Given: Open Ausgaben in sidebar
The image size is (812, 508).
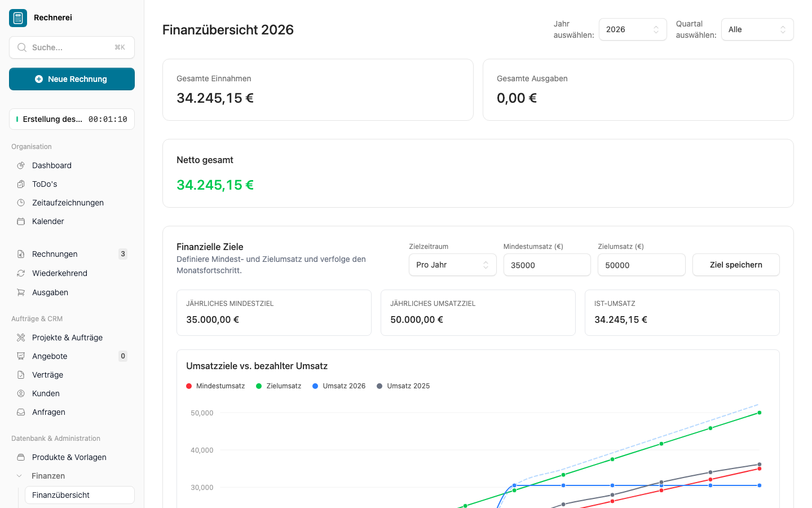Looking at the screenshot, I should coord(72,292).
